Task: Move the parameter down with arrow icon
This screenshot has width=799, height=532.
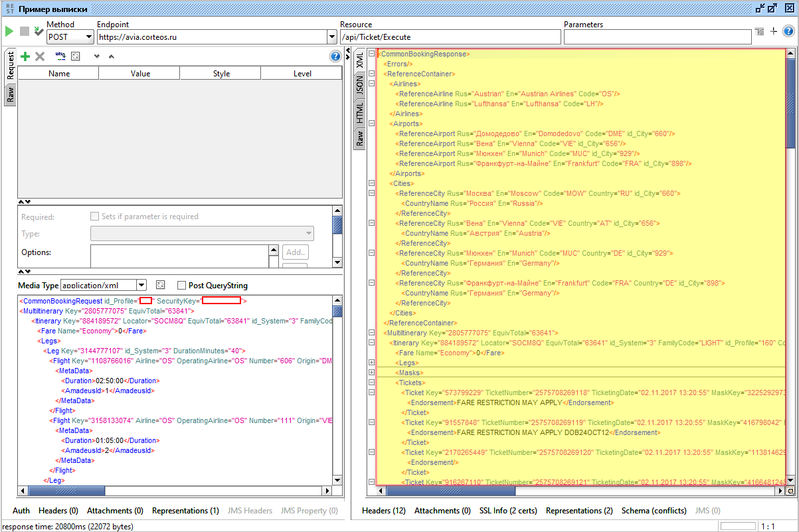Action: [x=96, y=56]
